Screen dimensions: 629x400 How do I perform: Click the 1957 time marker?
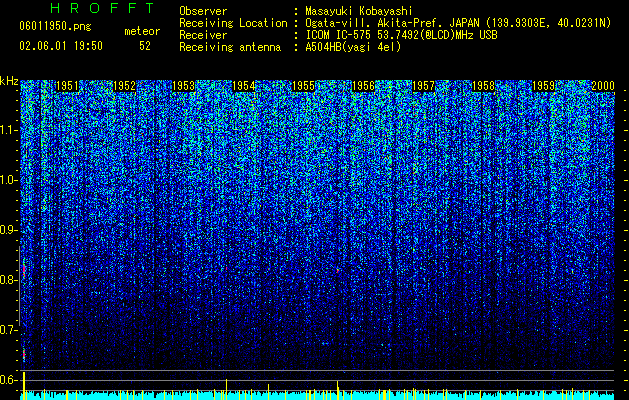423,86
